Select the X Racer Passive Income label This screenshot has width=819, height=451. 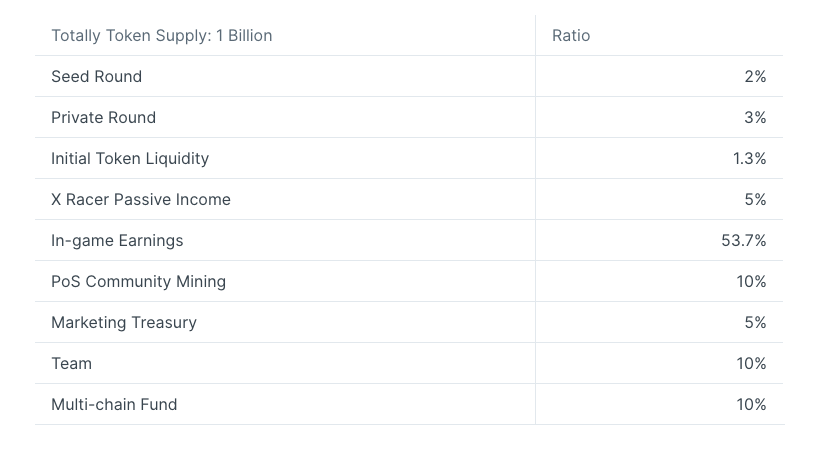(141, 200)
